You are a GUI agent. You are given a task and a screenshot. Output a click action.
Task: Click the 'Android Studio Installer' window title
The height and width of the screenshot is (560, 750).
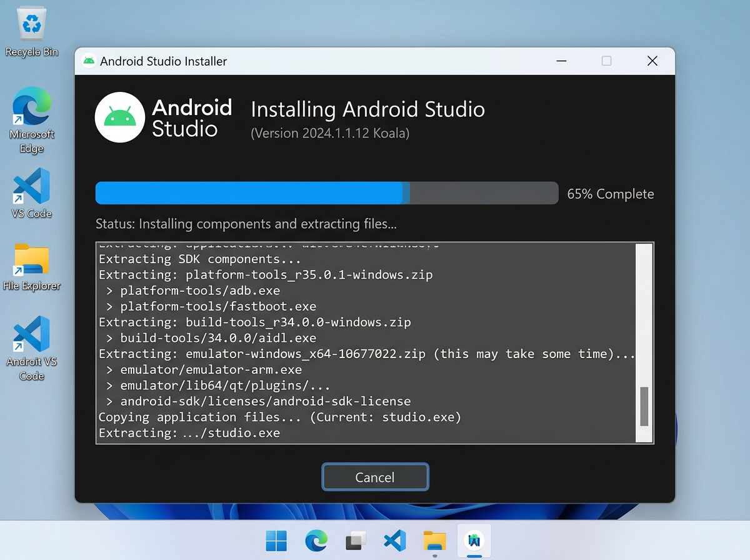164,61
